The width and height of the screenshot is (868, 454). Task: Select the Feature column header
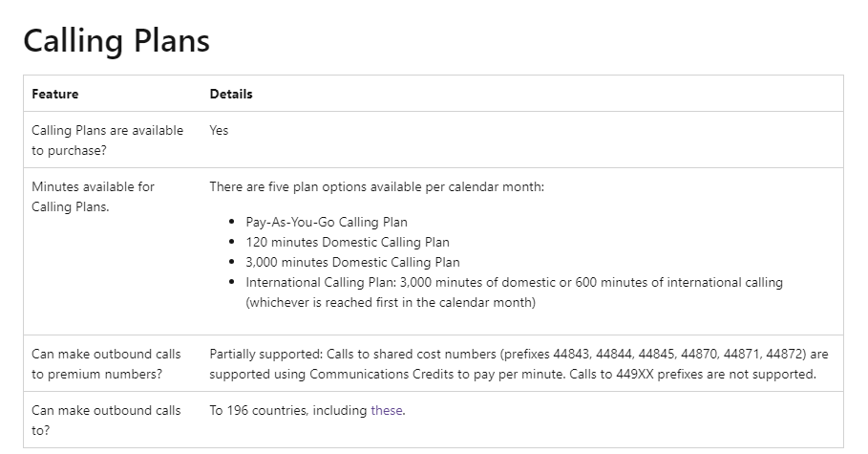tap(54, 94)
